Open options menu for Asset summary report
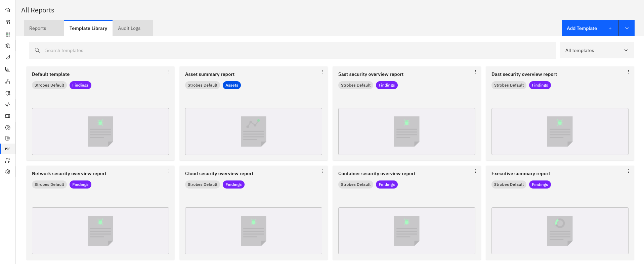644x264 pixels. pos(322,72)
